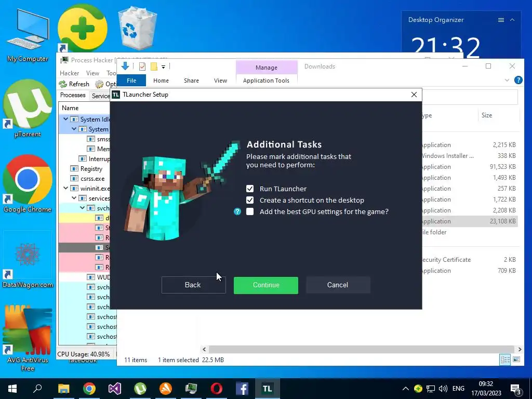The image size is (532, 399).
Task: Click the New folder quick access icon
Action: (154, 66)
